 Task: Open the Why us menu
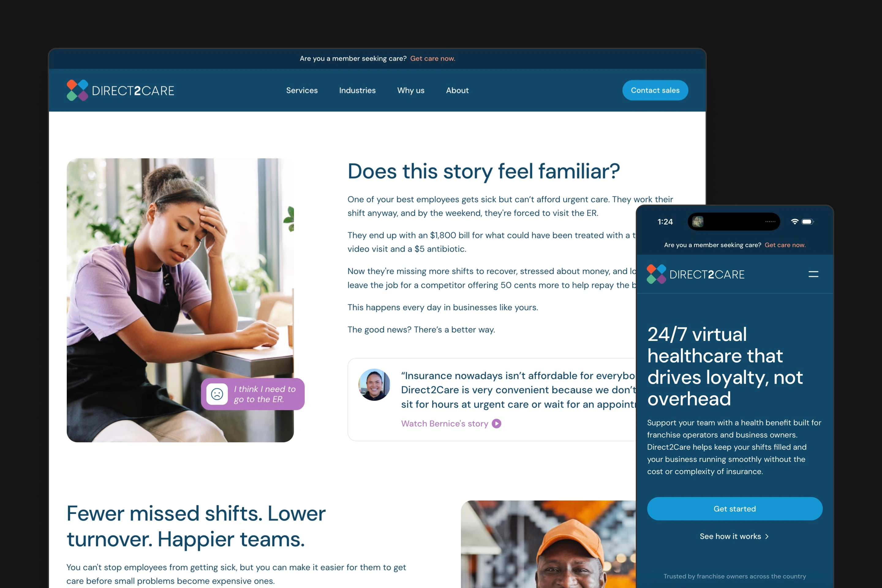point(411,90)
